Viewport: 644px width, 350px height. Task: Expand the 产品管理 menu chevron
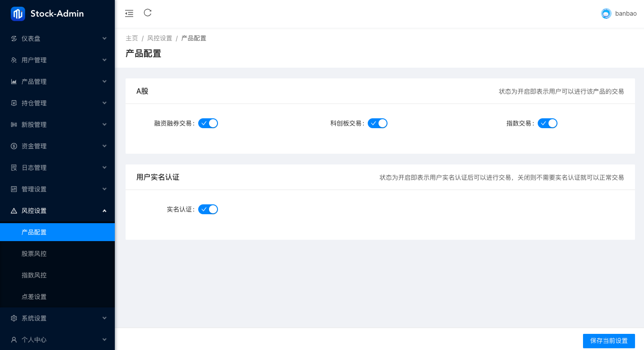click(104, 82)
